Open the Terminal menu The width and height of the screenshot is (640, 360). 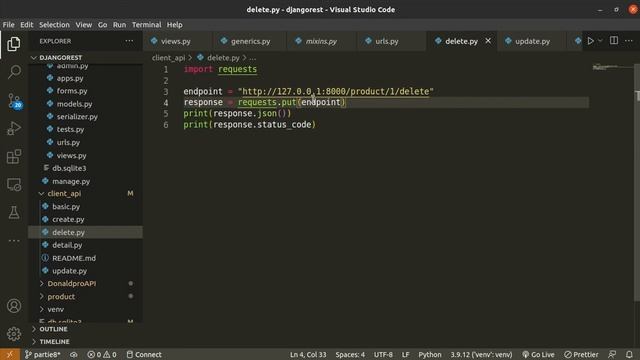(147, 24)
